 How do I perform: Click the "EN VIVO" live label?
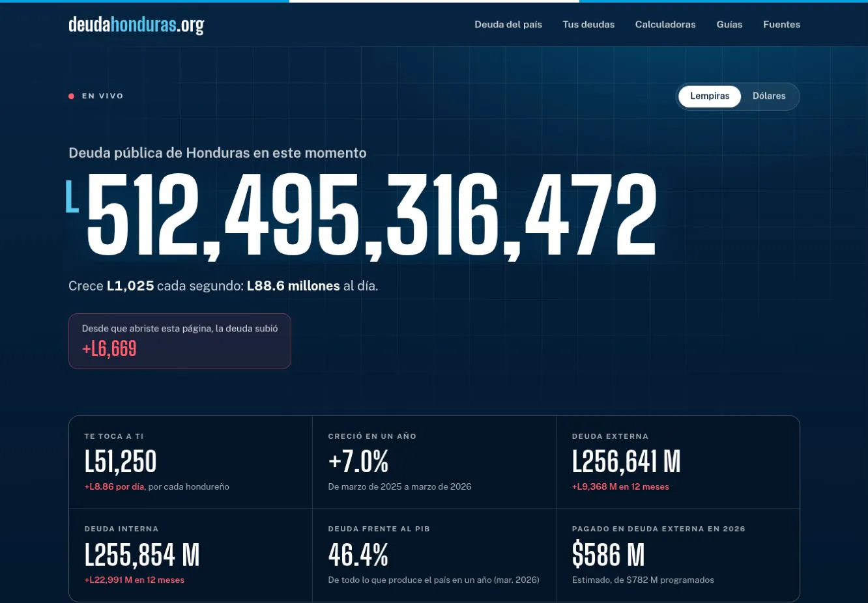tap(102, 96)
